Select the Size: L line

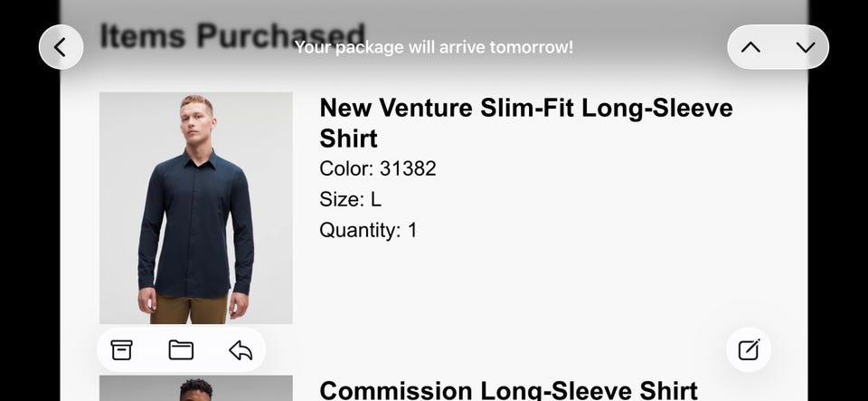pyautogui.click(x=351, y=199)
